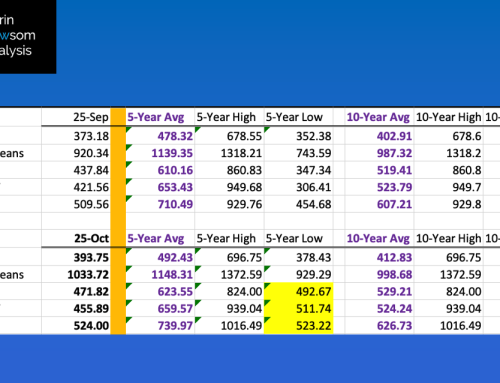Click 5-Year High header in the 25-Sep row
Image resolution: width=500 pixels, height=383 pixels.
[229, 117]
